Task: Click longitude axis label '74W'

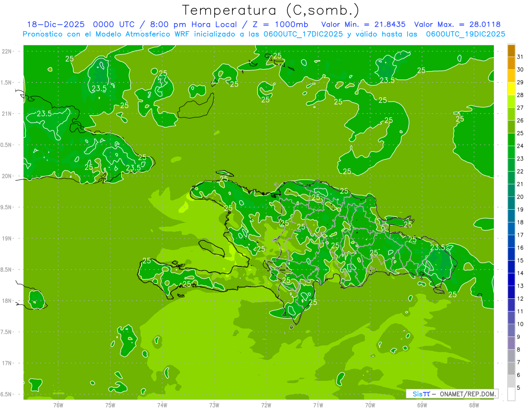Action: pyautogui.click(x=162, y=405)
